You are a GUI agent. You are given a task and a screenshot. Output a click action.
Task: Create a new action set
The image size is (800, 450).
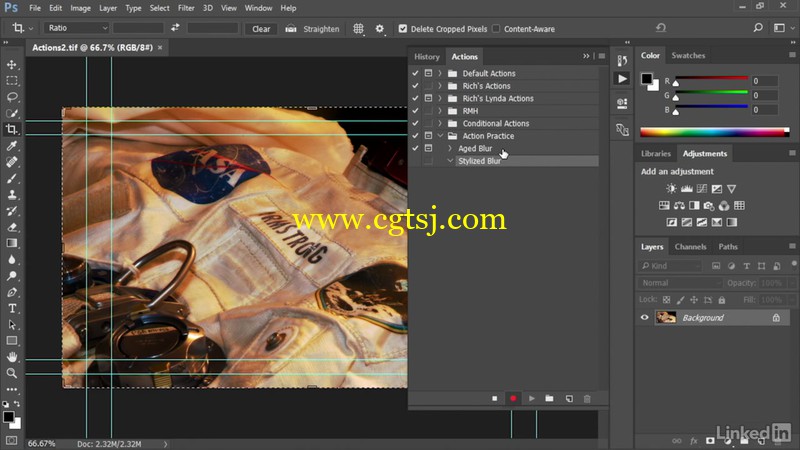[549, 398]
